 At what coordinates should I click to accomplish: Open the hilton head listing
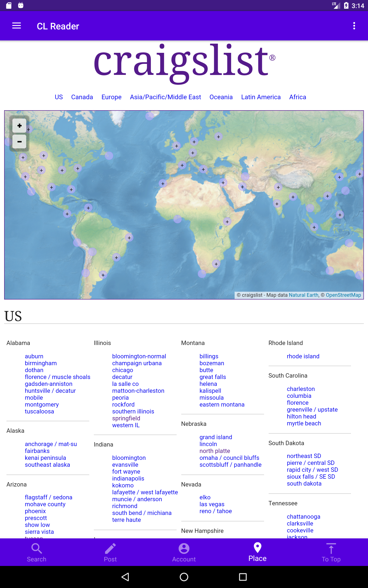[x=301, y=416]
